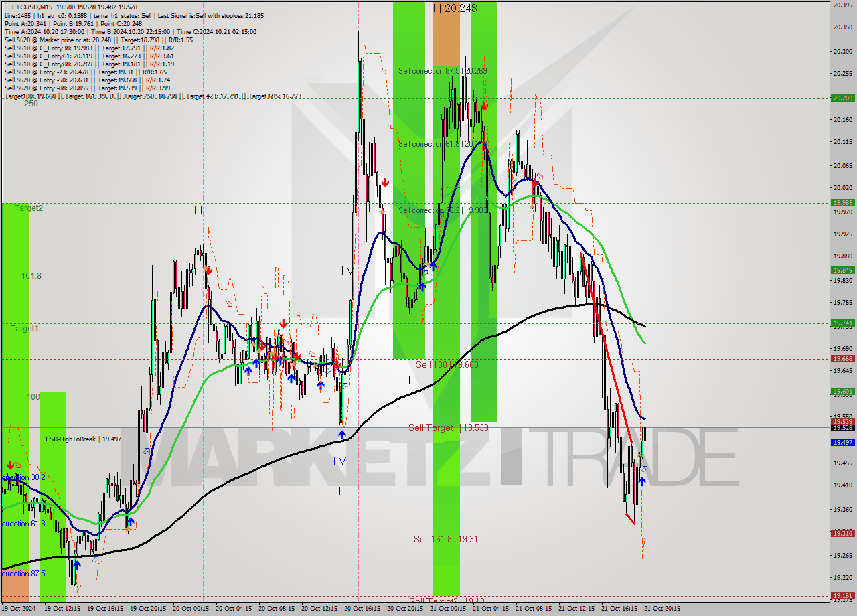Image resolution: width=857 pixels, height=616 pixels.
Task: Click the red 19.668 price tag
Action: click(x=842, y=358)
